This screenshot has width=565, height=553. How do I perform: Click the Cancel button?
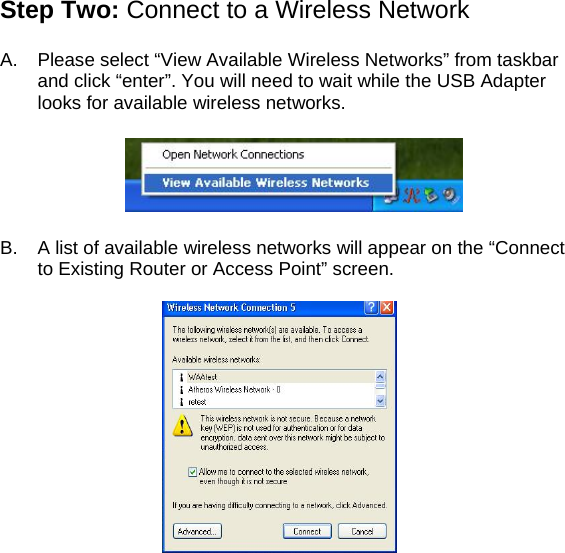pos(362,531)
